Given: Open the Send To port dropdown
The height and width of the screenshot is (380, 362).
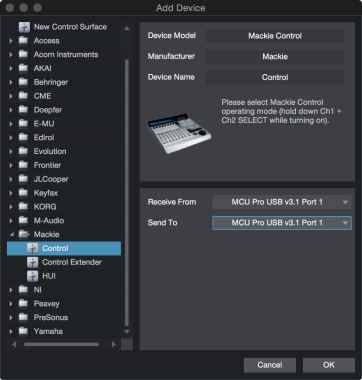Looking at the screenshot, I should [282, 223].
